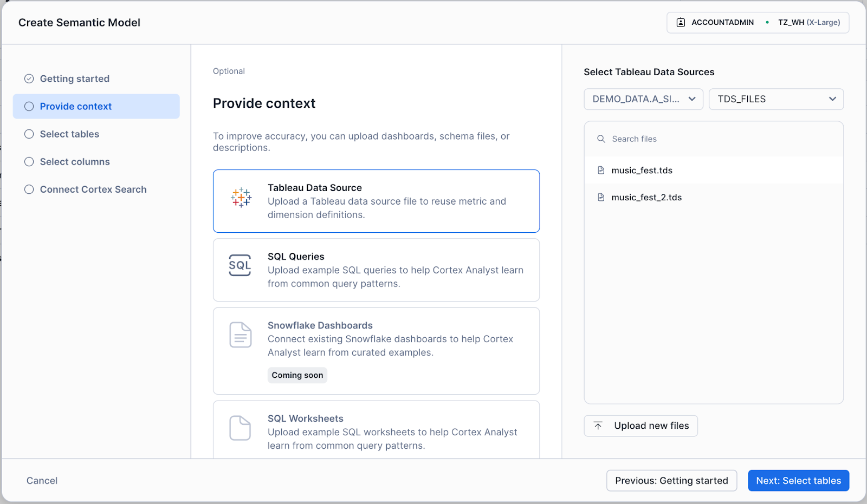This screenshot has width=867, height=504.
Task: Click Select Tableau Data Sources heading
Action: click(x=649, y=72)
